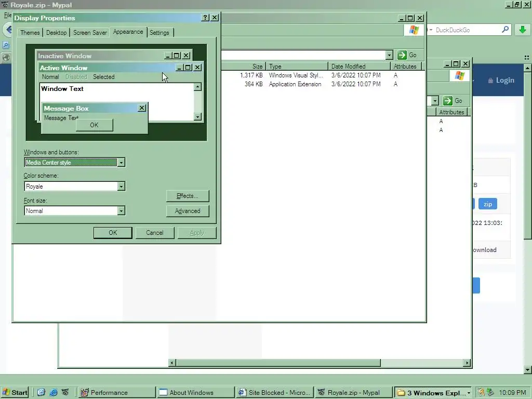This screenshot has width=532, height=399.
Task: Click the help question mark in Display Properties
Action: click(205, 18)
